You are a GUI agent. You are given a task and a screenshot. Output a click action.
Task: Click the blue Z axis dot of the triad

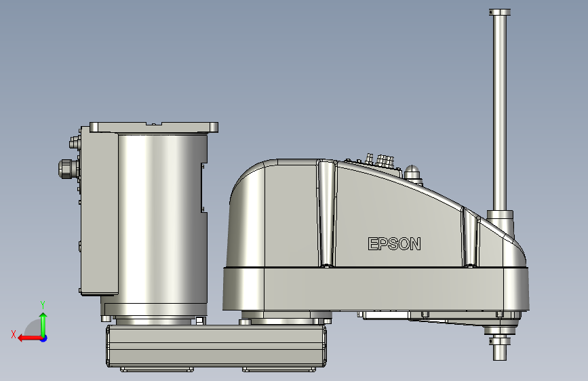pyautogui.click(x=44, y=338)
